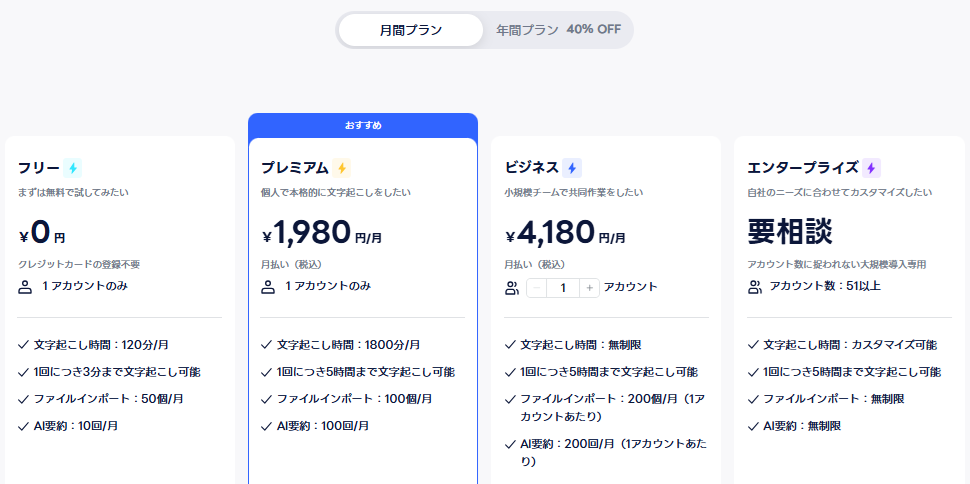
Task: Decrease the ビジネス account count with minus
Action: 536,288
